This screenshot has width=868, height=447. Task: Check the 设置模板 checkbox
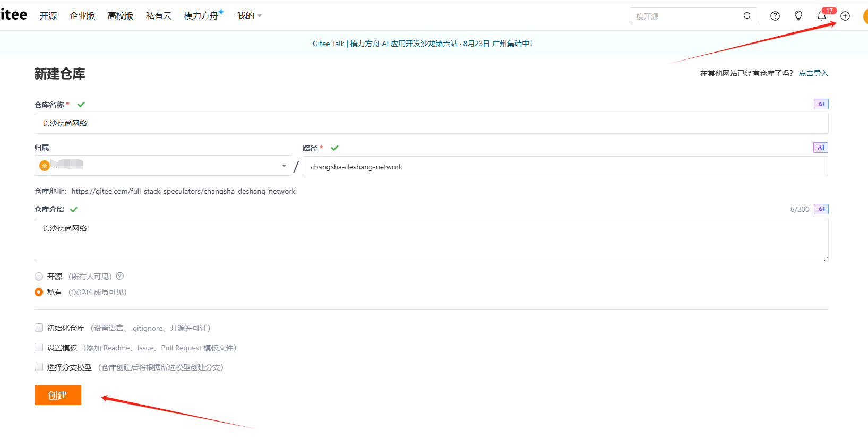39,348
